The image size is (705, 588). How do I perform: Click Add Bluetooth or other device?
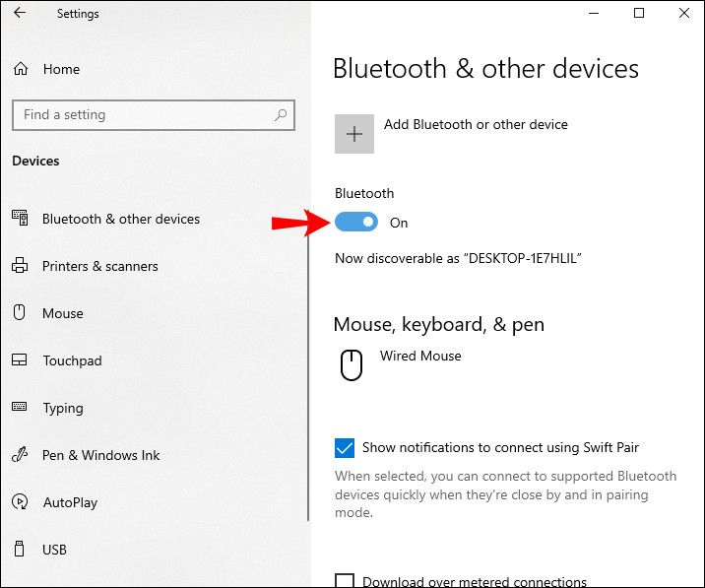coord(476,125)
